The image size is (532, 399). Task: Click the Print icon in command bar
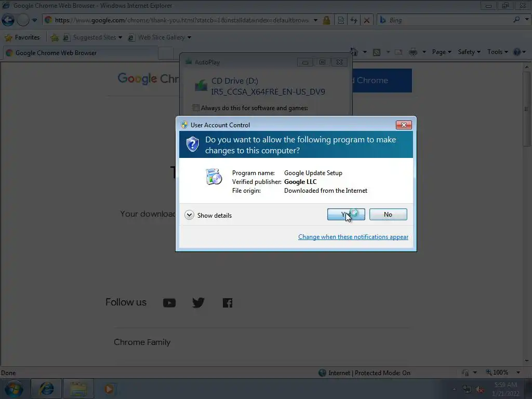pos(413,52)
